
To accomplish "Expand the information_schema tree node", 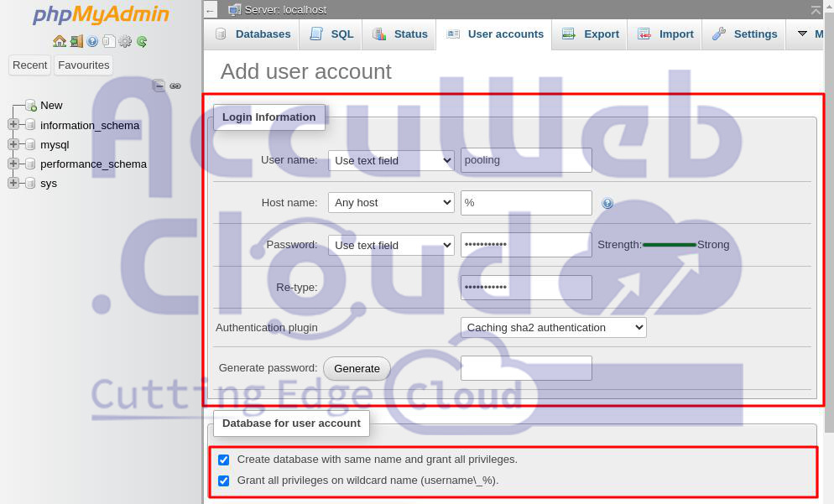I will (x=13, y=124).
